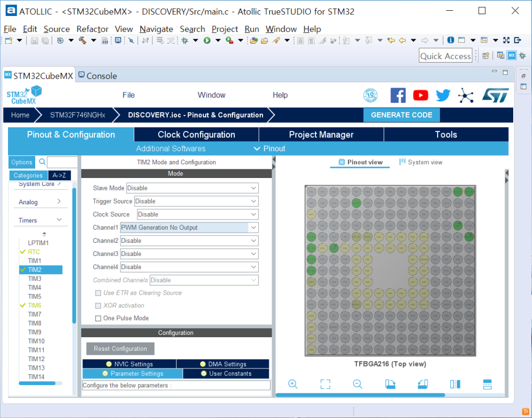Click the green Run play icon

(207, 40)
